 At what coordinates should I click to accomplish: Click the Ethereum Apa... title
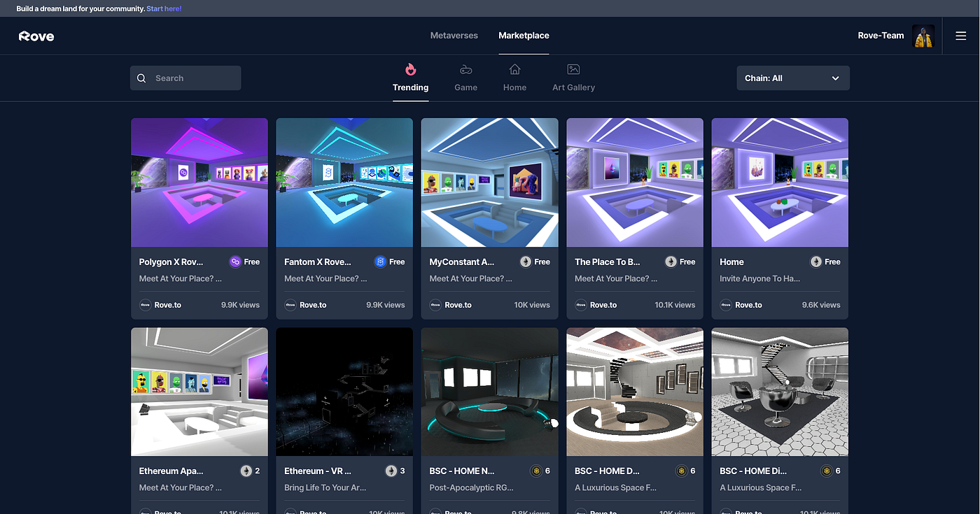pyautogui.click(x=171, y=471)
